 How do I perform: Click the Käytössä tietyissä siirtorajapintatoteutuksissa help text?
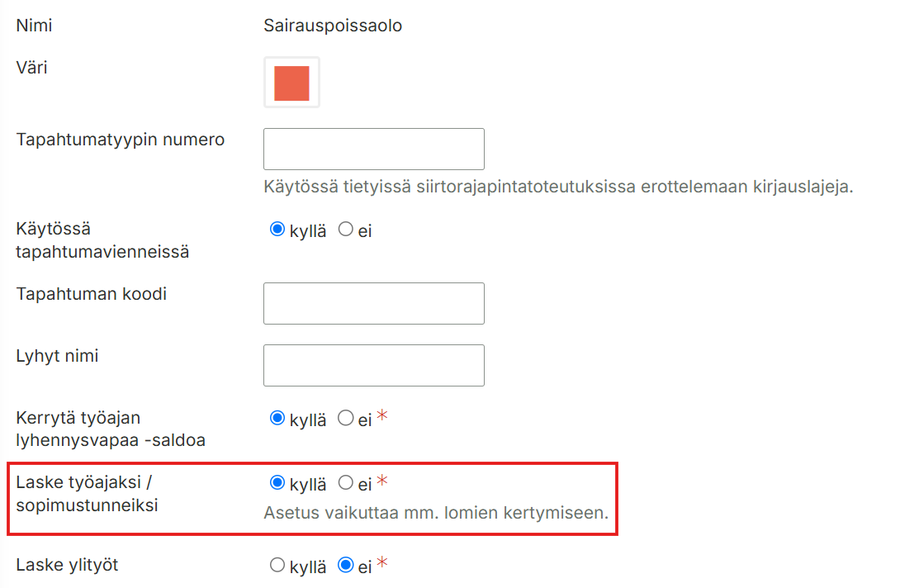pyautogui.click(x=558, y=187)
